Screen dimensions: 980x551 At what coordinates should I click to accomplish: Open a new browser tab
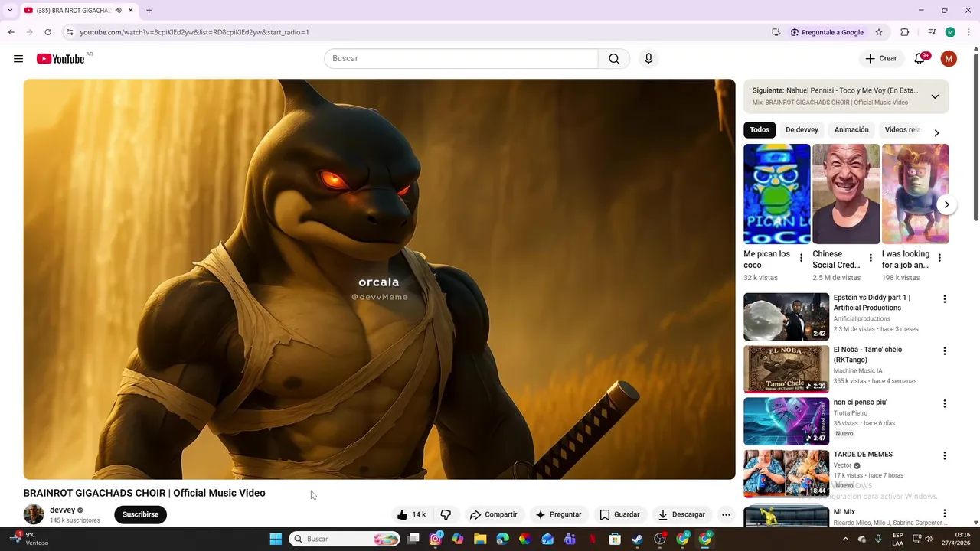(x=149, y=11)
